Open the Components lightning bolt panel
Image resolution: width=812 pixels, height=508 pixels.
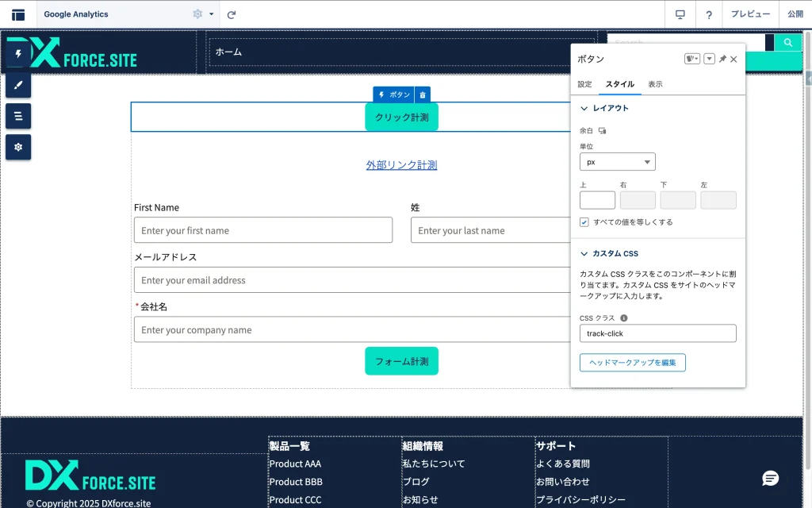click(x=18, y=54)
